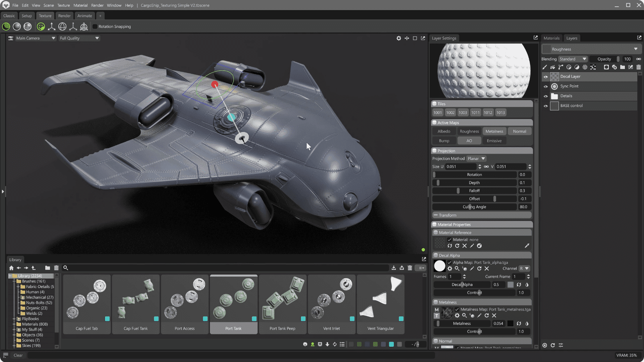
Task: Select the eraser tool in the layers toolbar
Action: [552, 67]
